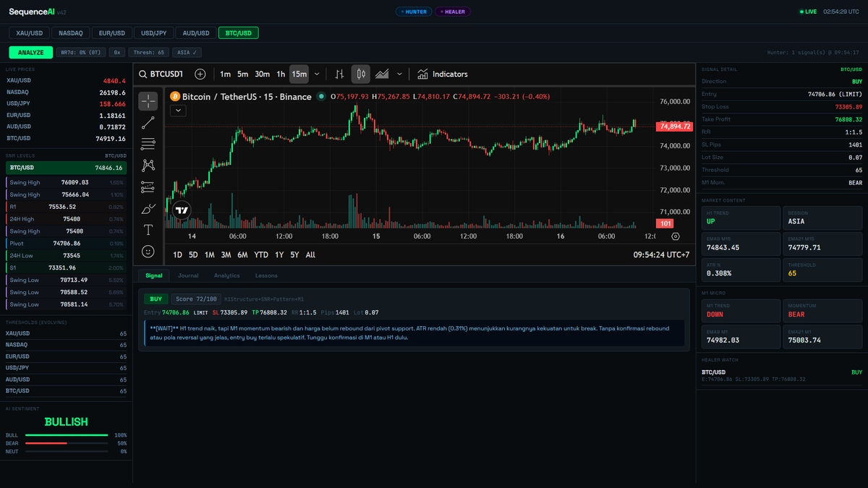
Task: Select the AUD/USD instrument tab
Action: 196,33
